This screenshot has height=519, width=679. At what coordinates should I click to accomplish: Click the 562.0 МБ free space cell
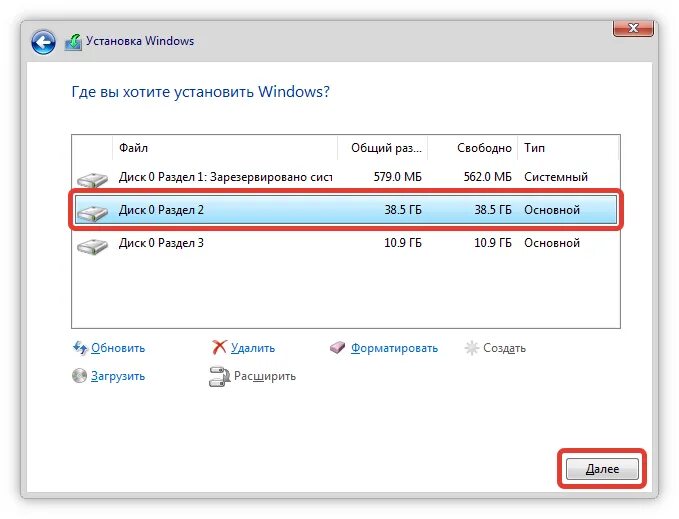[488, 177]
